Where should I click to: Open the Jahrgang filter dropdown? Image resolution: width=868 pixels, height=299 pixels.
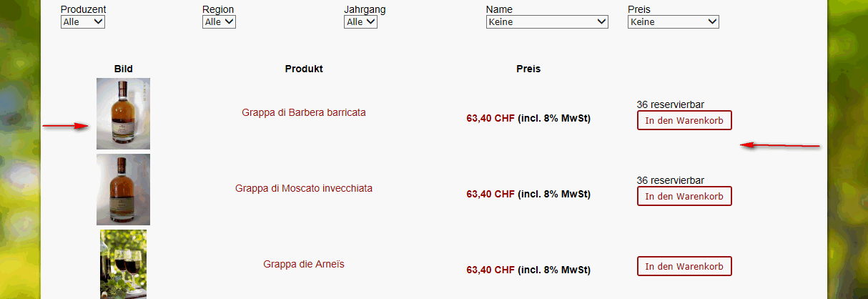[360, 22]
